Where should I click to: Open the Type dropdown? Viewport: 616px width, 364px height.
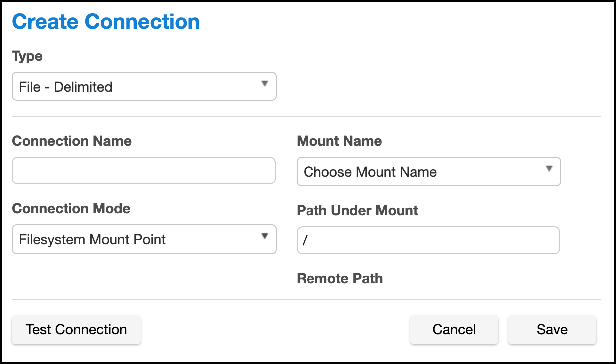[x=144, y=87]
